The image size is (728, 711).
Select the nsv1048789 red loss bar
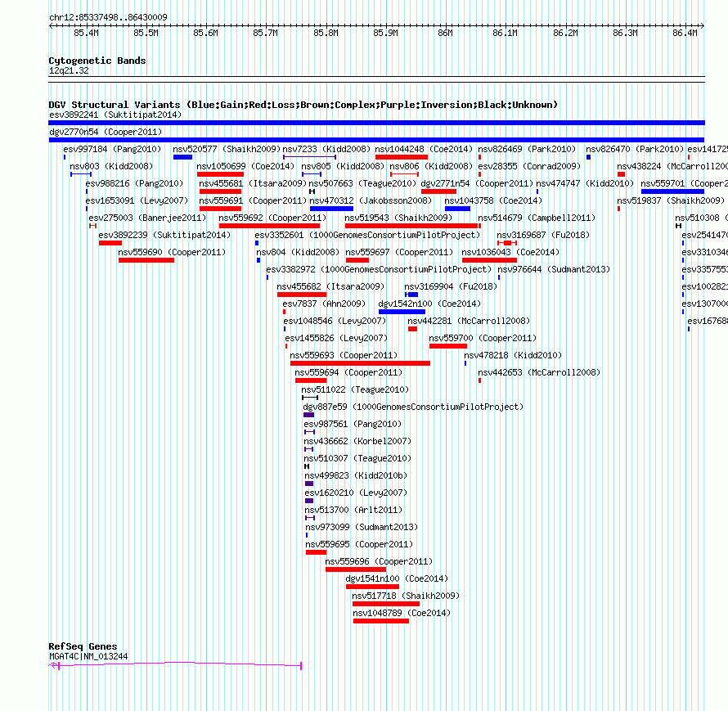(381, 621)
